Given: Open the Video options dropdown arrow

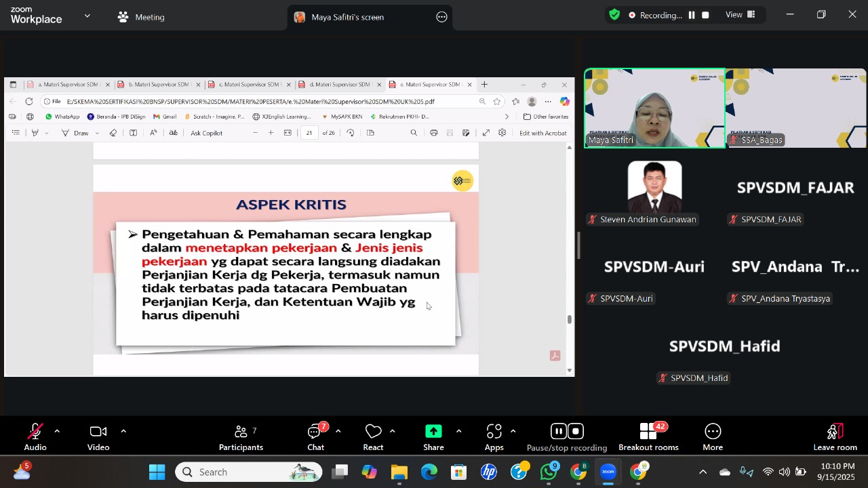Looking at the screenshot, I should coord(123,430).
